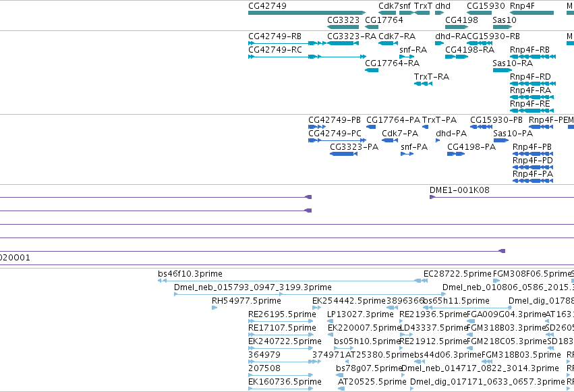Click the TrxT-RA transcript label

[x=432, y=77]
